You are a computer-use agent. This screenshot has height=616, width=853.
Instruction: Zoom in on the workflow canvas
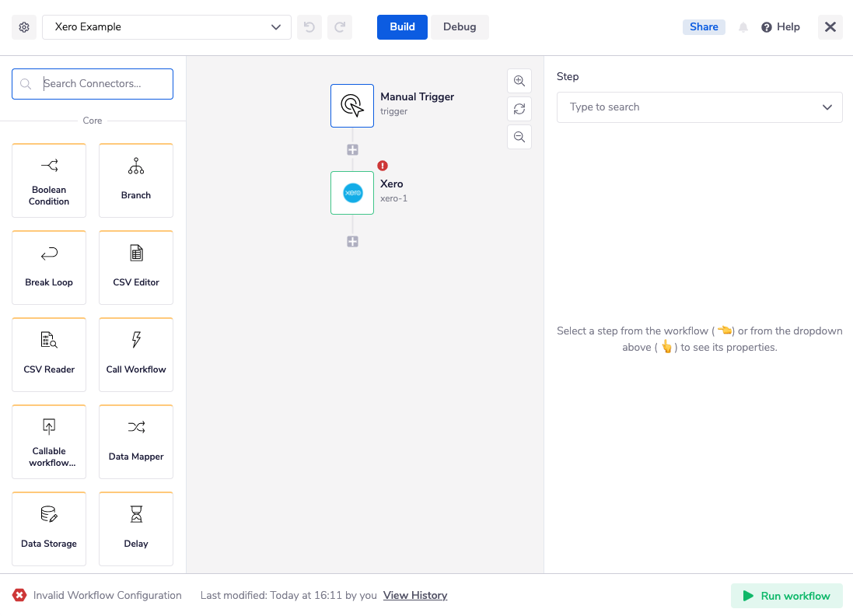pyautogui.click(x=519, y=80)
